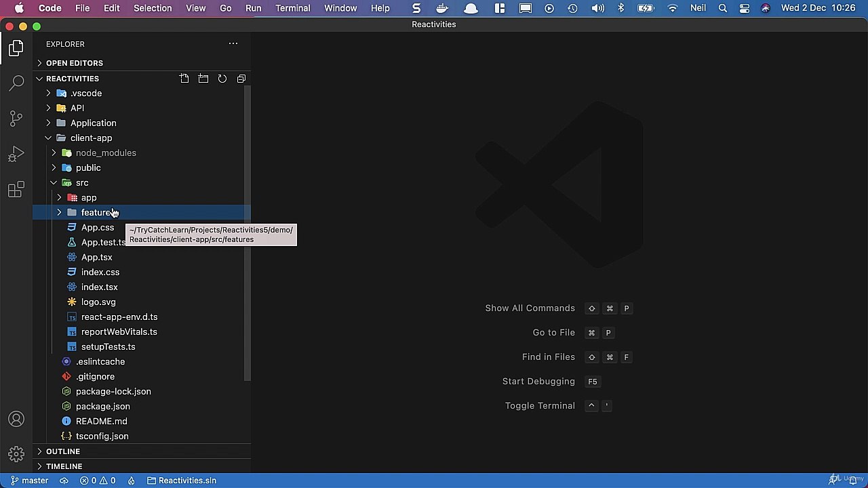
Task: Click Reactivities.sln in status bar
Action: [x=181, y=481]
